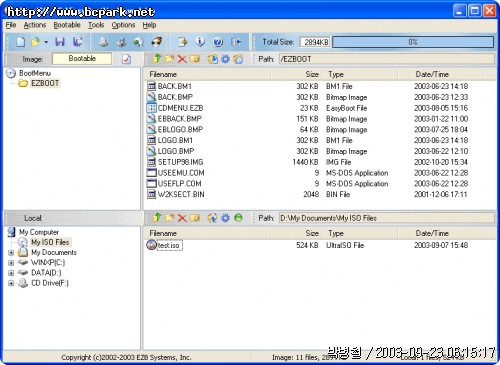Click the green arrow disc convert icon
The image size is (500, 365).
tap(138, 42)
